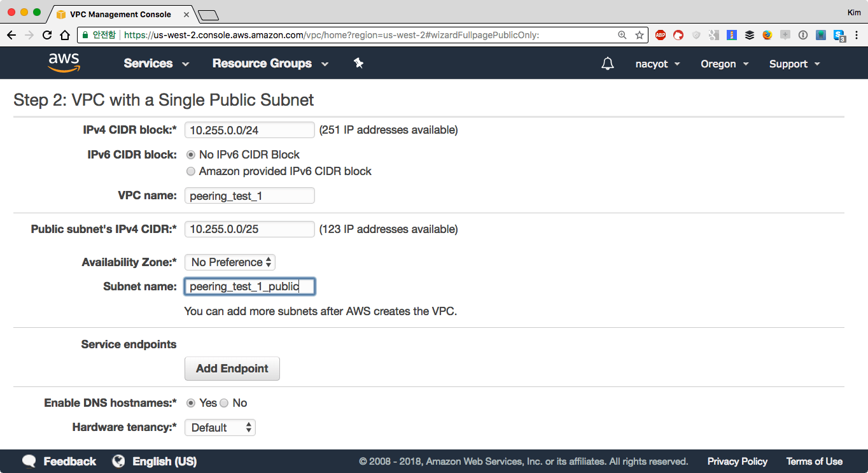Click the AWS logo home icon
This screenshot has height=473, width=868.
[x=64, y=62]
